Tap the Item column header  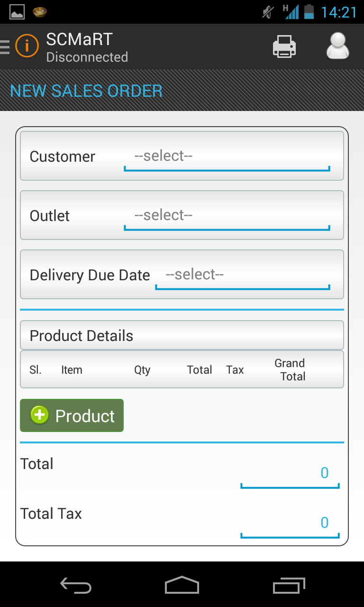coord(72,370)
